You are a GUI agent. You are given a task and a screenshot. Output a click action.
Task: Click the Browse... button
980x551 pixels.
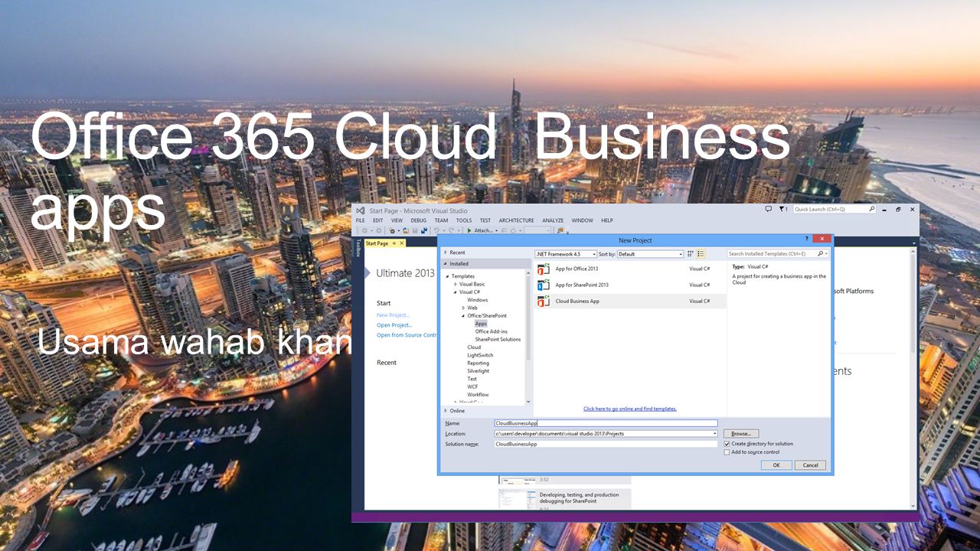[740, 434]
